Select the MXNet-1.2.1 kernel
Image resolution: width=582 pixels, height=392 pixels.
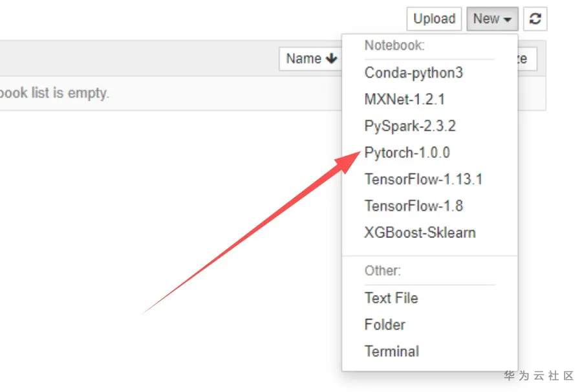[x=404, y=100]
